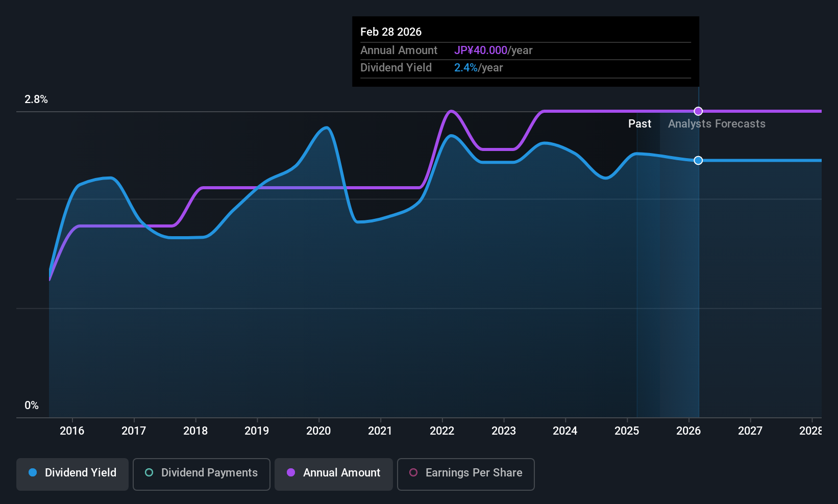Click the pink Earnings Per Share circle icon
838x504 pixels.
point(413,472)
